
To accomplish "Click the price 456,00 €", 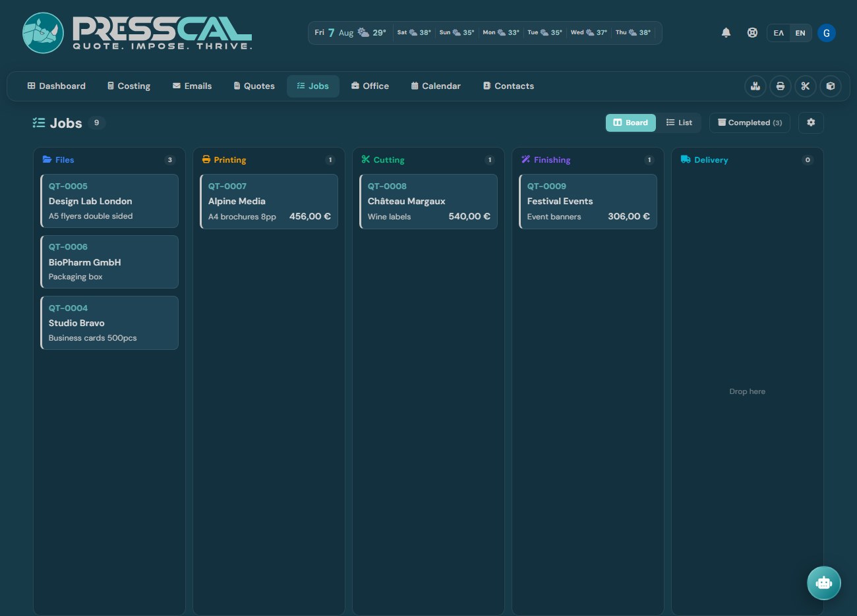I will pos(310,216).
